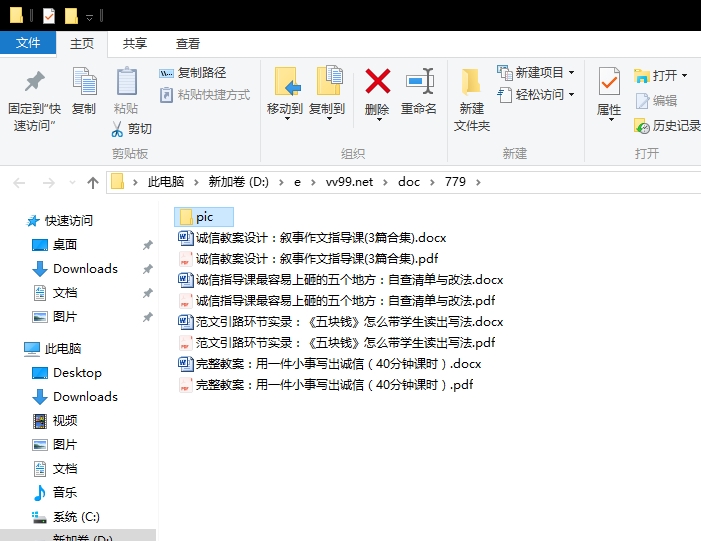The height and width of the screenshot is (541, 701).
Task: Switch to 共享 ribbon tab
Action: coord(135,44)
